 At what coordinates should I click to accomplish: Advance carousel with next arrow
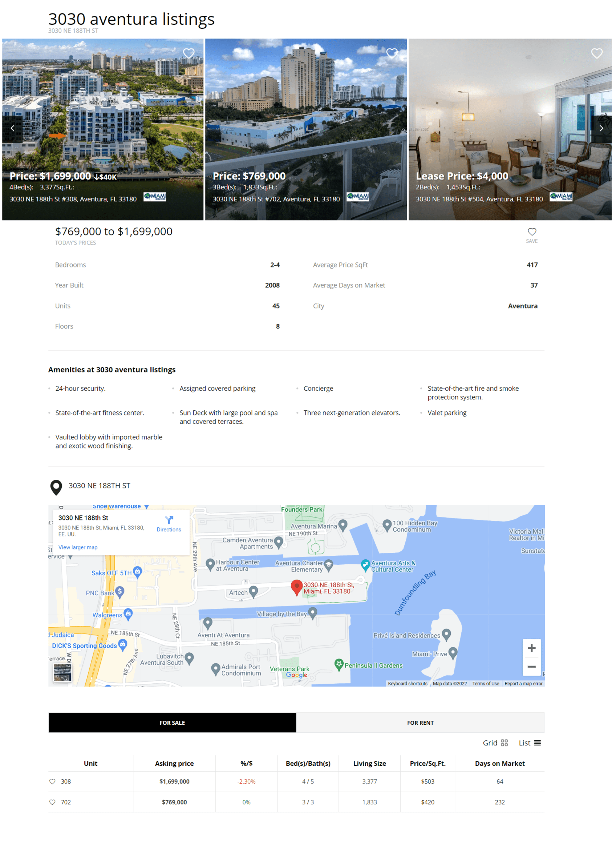coord(601,129)
